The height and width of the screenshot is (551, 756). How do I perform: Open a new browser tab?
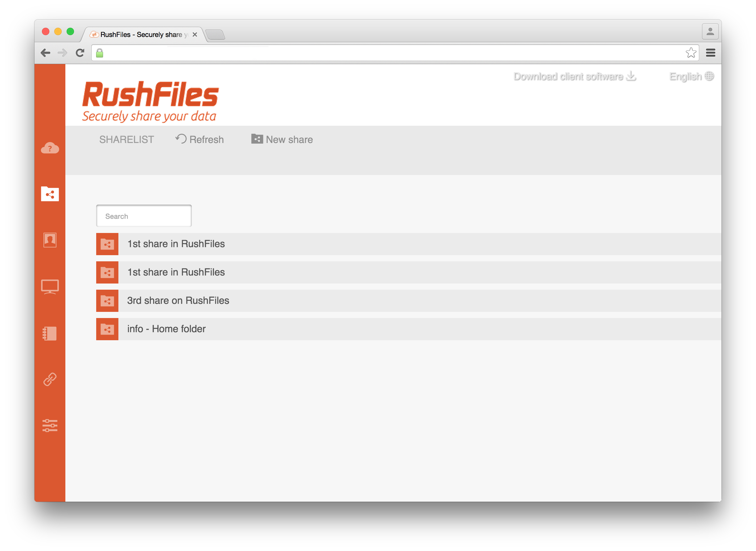[x=216, y=35]
